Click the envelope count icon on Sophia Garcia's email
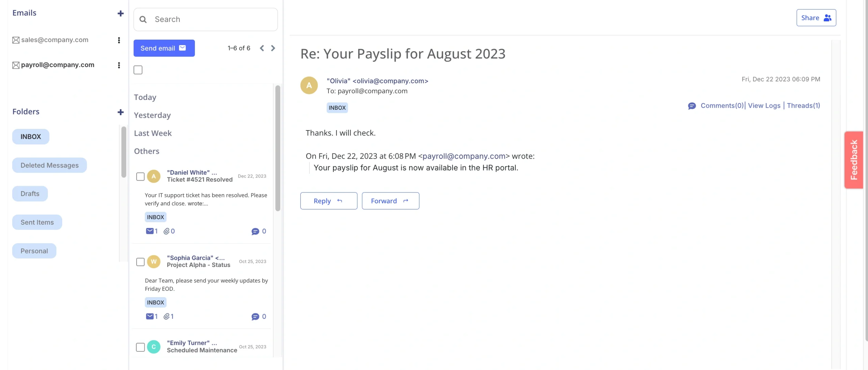This screenshot has width=868, height=370. point(150,316)
